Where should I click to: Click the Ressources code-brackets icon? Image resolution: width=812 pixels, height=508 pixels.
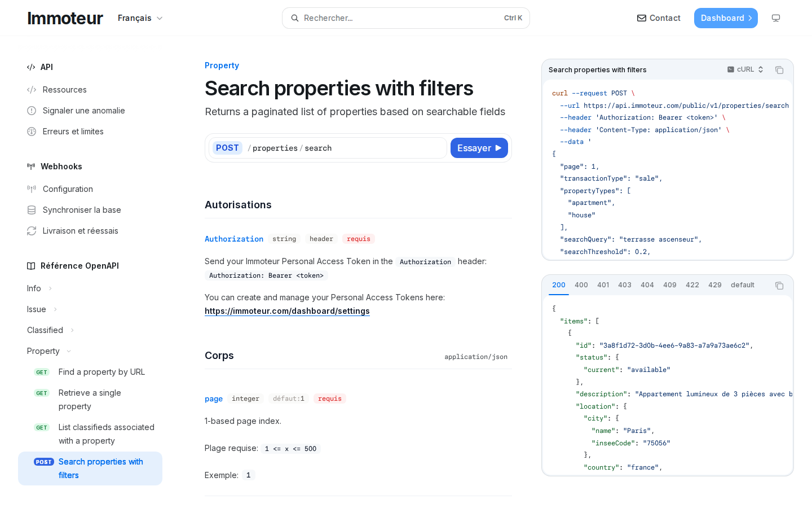[x=32, y=90]
